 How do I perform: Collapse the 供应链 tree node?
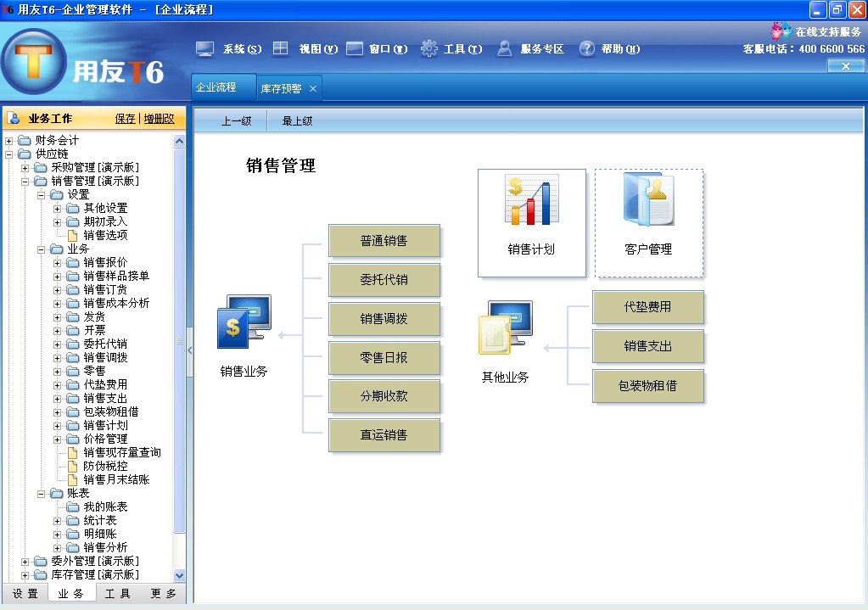tap(8, 154)
